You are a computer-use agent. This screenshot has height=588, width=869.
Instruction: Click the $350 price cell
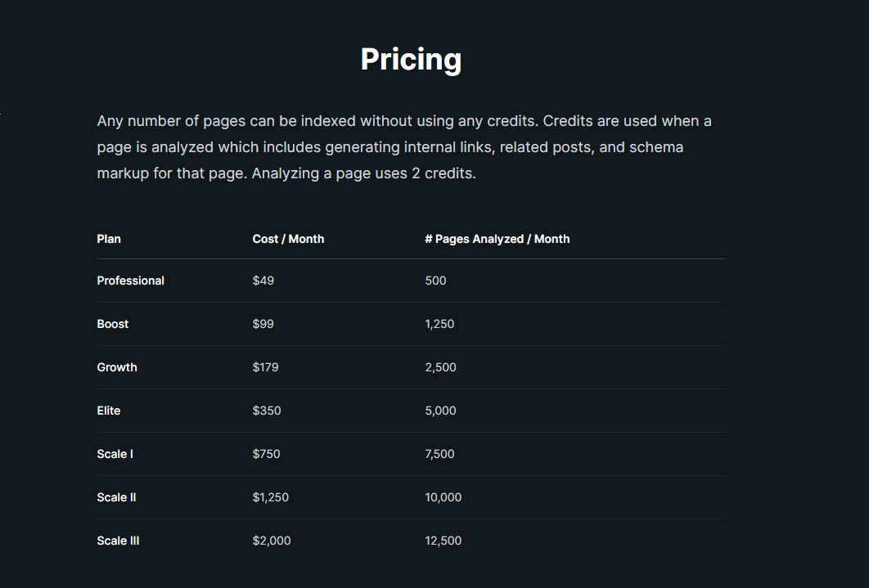(x=267, y=411)
